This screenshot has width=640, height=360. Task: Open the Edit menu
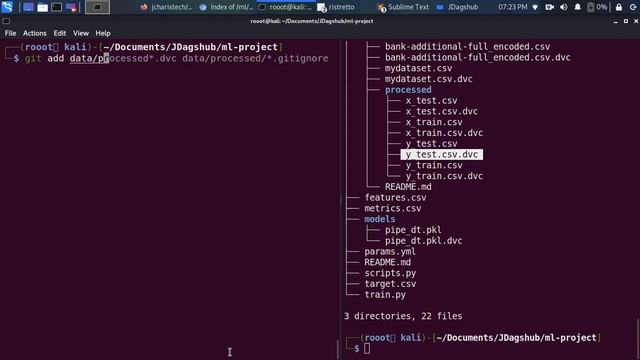click(x=60, y=33)
